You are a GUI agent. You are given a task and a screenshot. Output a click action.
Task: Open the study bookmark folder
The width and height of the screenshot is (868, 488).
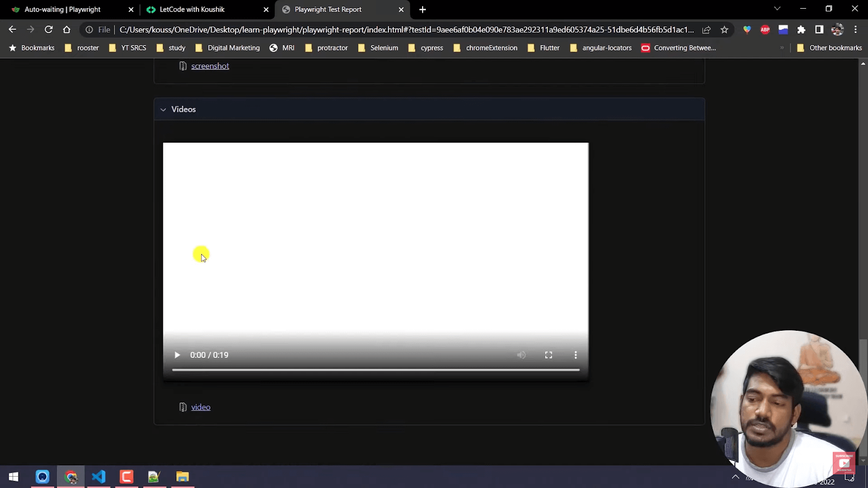pyautogui.click(x=171, y=48)
